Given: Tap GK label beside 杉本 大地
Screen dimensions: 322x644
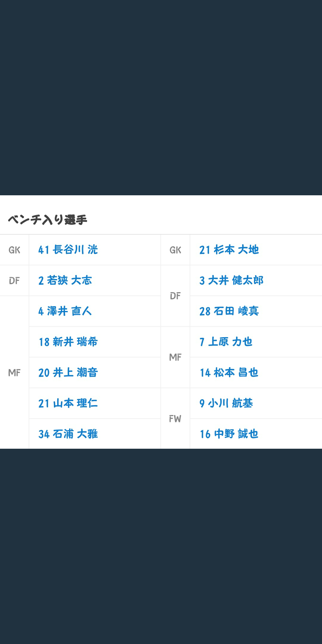Looking at the screenshot, I should [x=175, y=250].
